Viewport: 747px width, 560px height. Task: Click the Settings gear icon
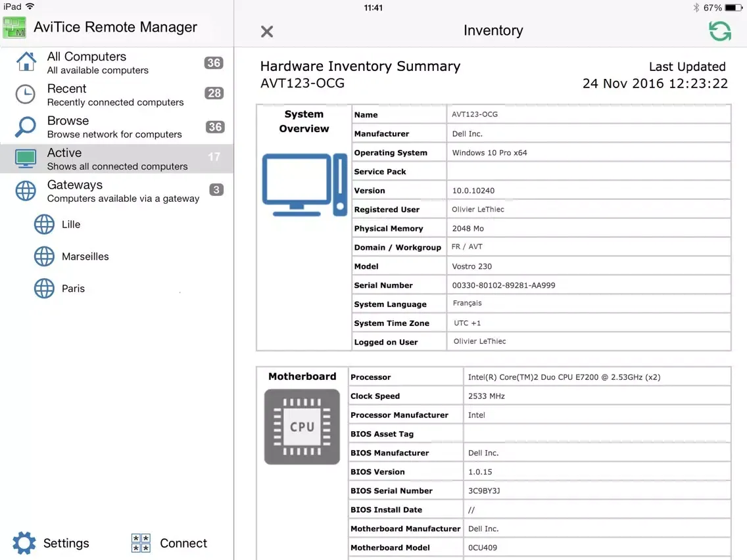pos(24,543)
